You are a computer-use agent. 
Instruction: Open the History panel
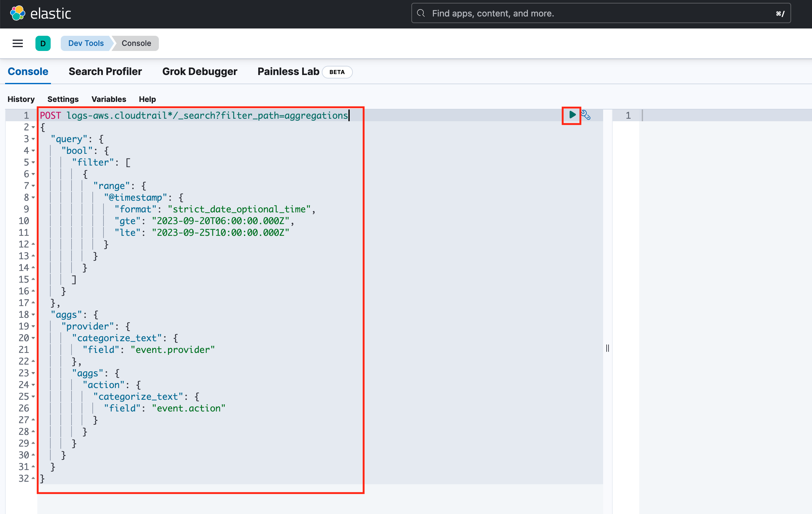[x=21, y=99]
